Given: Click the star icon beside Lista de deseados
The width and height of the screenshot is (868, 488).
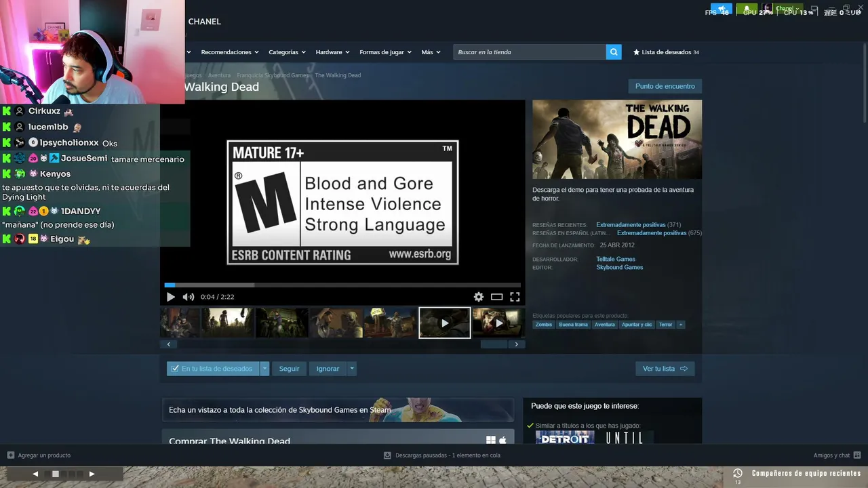Looking at the screenshot, I should pos(636,52).
